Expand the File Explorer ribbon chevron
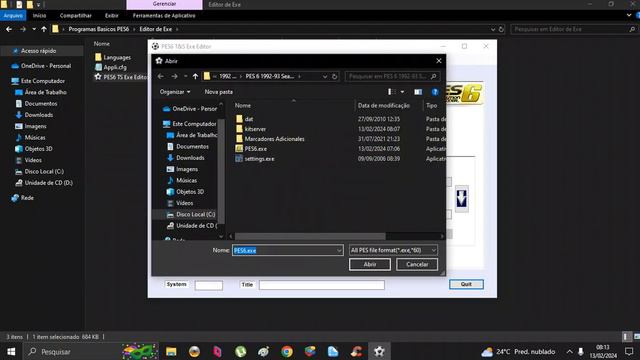The width and height of the screenshot is (640, 360). (629, 16)
